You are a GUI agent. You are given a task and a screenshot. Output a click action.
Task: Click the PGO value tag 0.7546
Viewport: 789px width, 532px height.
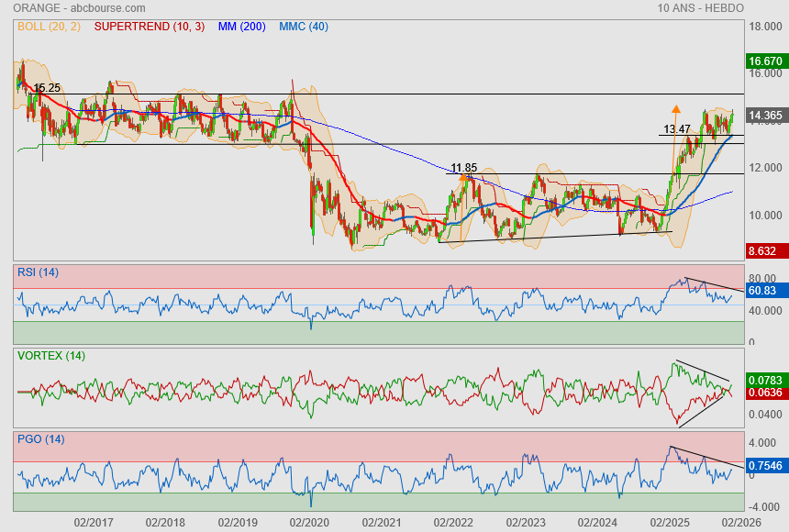[765, 466]
